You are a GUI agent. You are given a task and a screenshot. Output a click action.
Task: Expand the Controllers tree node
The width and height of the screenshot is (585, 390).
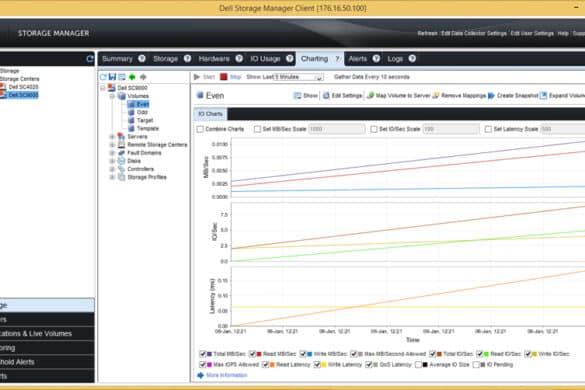point(112,169)
